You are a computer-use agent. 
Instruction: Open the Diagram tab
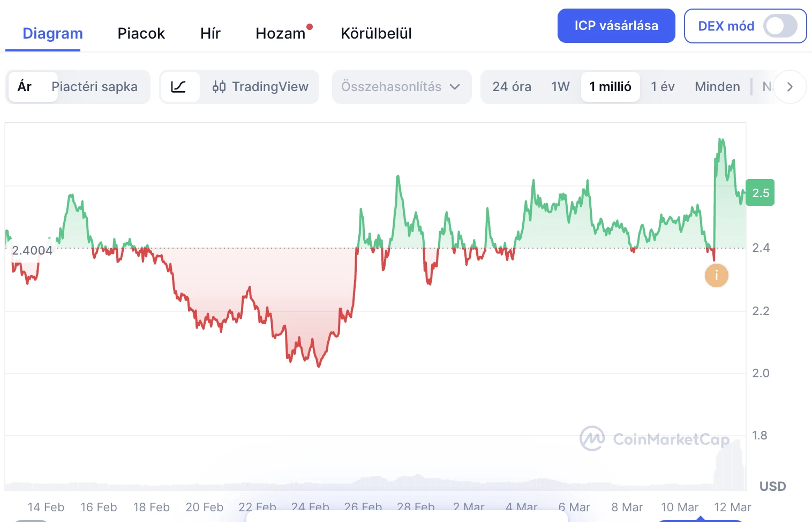52,33
